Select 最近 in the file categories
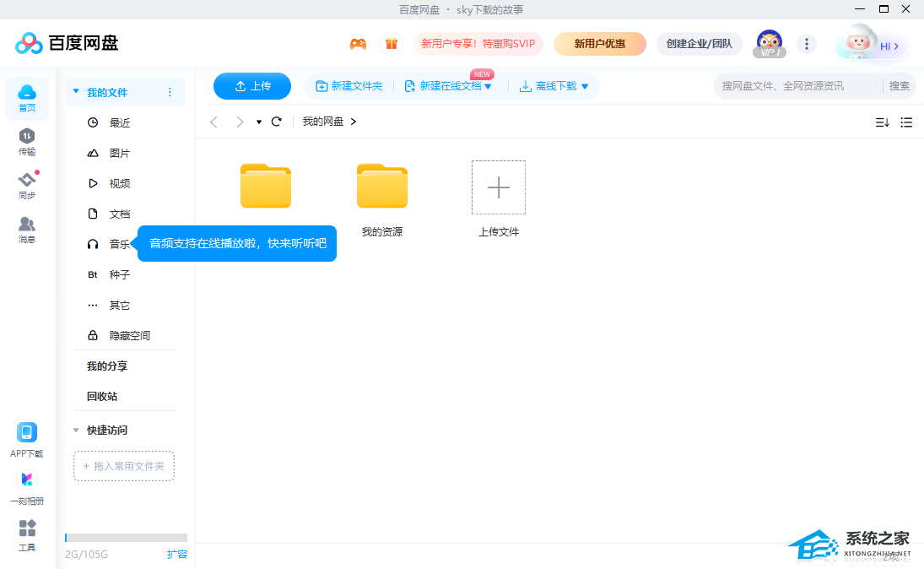The height and width of the screenshot is (569, 924). (x=120, y=122)
